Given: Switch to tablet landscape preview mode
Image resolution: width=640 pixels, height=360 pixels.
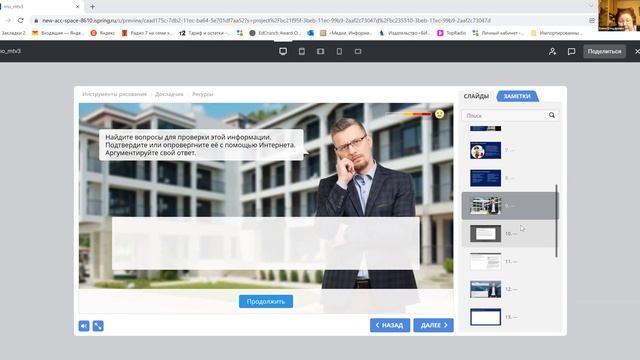Looking at the screenshot, I should coord(320,51).
